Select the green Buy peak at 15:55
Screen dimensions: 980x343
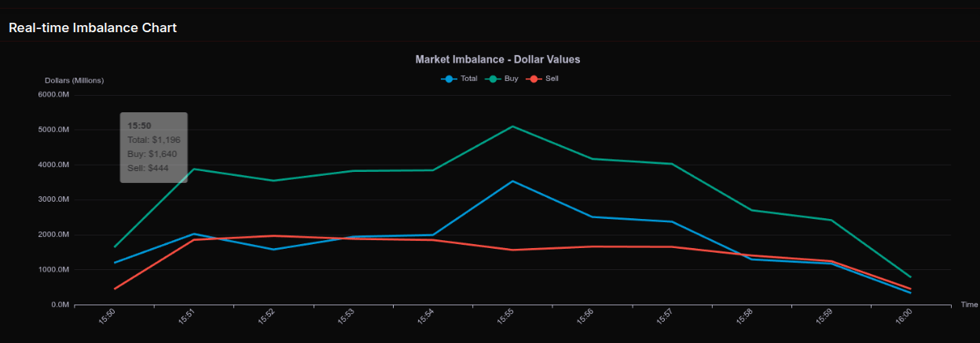coord(512,126)
